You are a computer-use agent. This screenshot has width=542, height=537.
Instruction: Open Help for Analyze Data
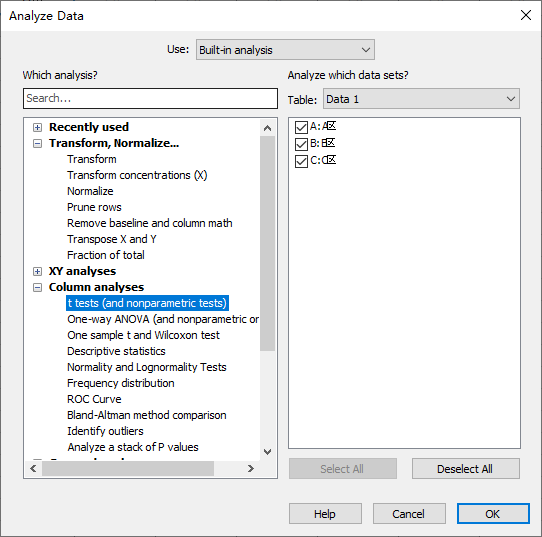[x=325, y=514]
